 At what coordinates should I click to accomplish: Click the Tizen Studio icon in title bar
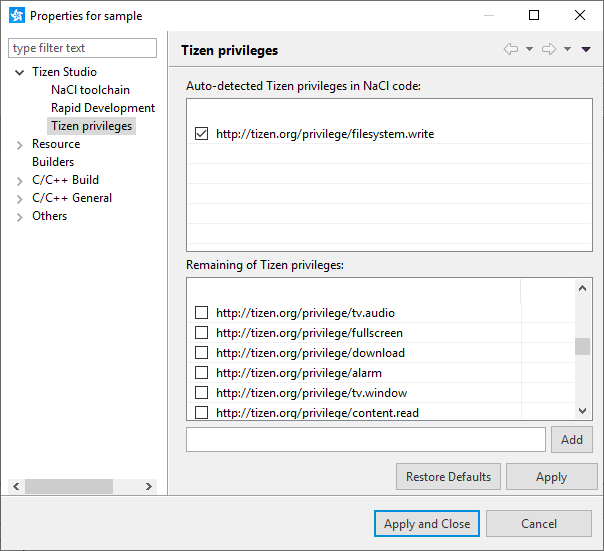[x=15, y=15]
